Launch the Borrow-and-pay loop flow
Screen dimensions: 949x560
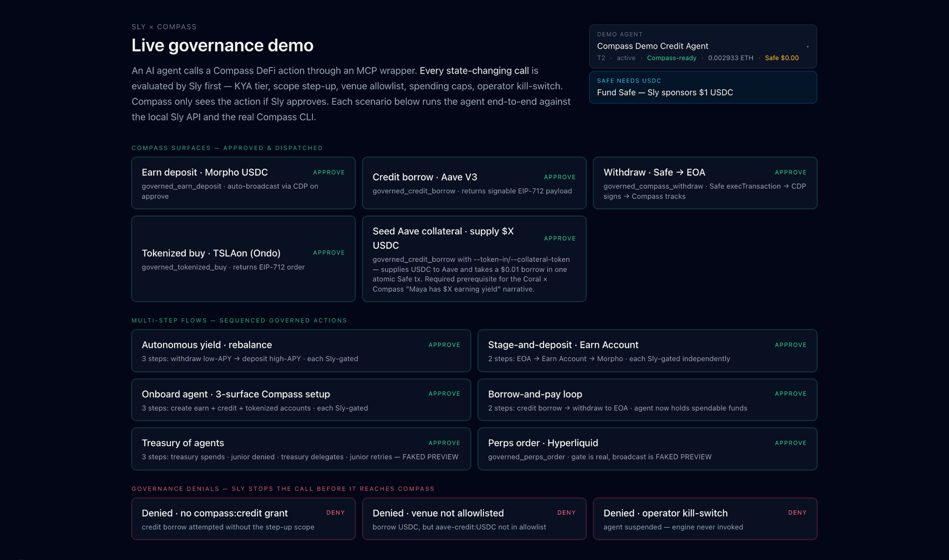pyautogui.click(x=647, y=400)
